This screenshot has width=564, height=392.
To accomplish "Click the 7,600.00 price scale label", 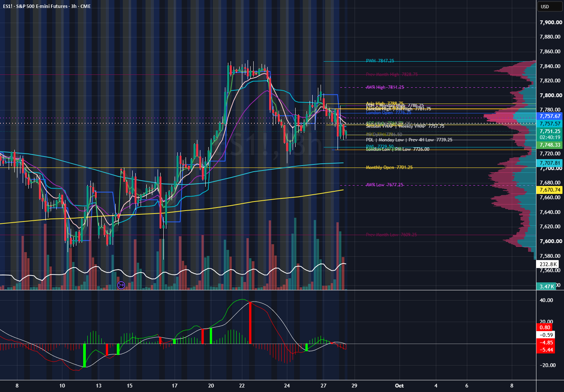I will click(551, 241).
